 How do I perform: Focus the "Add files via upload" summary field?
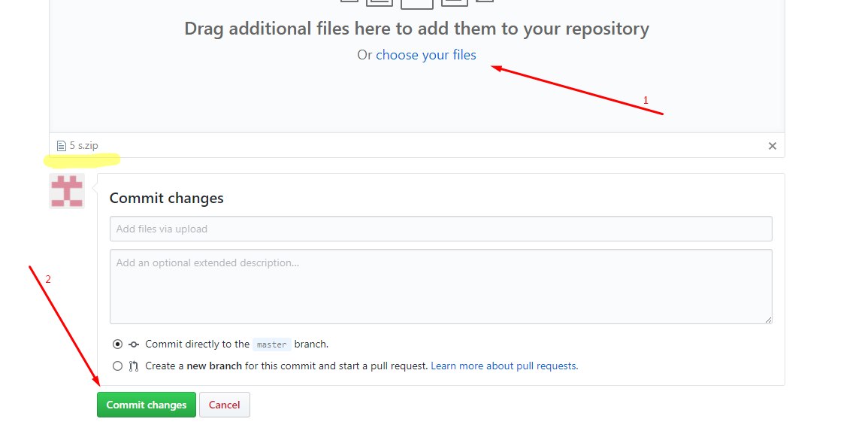click(x=440, y=229)
